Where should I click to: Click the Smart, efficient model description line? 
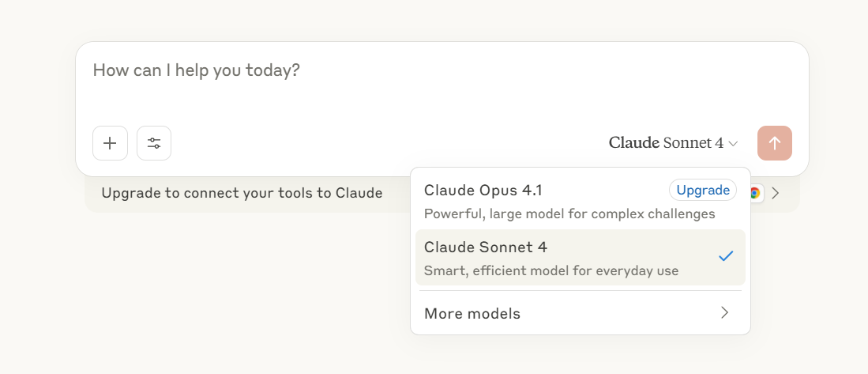(x=551, y=271)
